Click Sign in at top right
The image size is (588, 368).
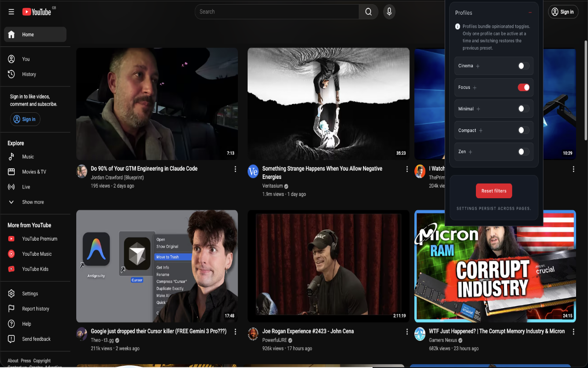pyautogui.click(x=563, y=12)
